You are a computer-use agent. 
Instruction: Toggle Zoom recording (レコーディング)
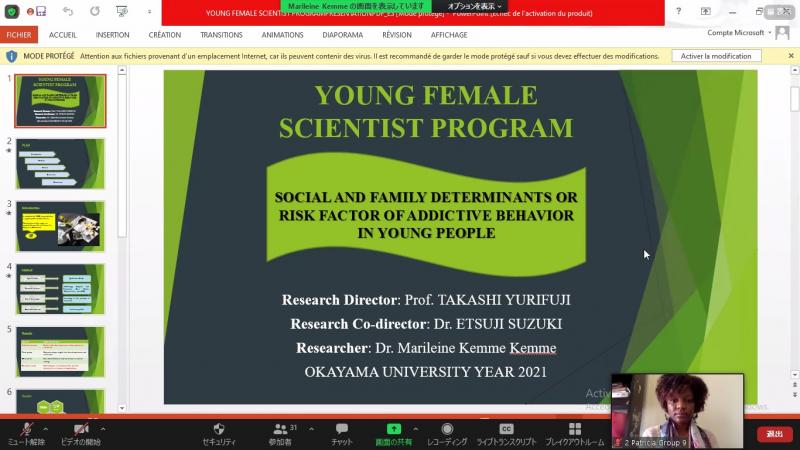point(447,434)
